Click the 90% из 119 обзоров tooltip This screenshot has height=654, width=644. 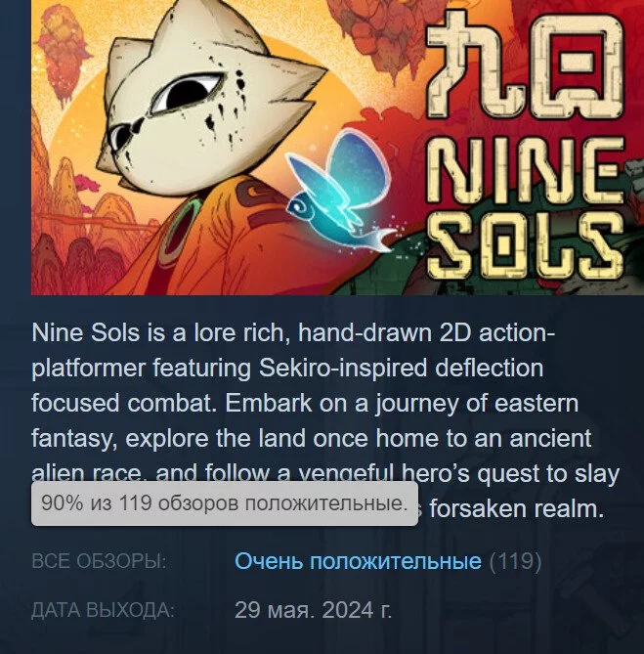225,503
